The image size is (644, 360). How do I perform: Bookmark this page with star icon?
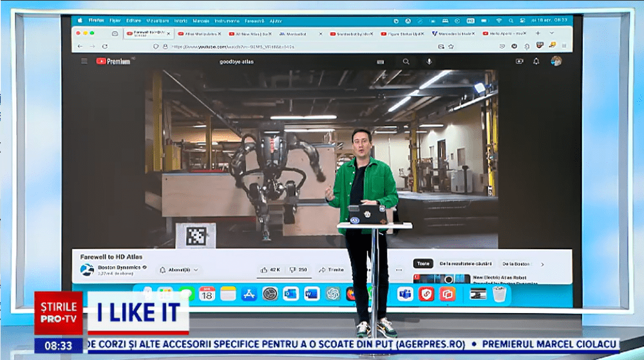pos(451,47)
